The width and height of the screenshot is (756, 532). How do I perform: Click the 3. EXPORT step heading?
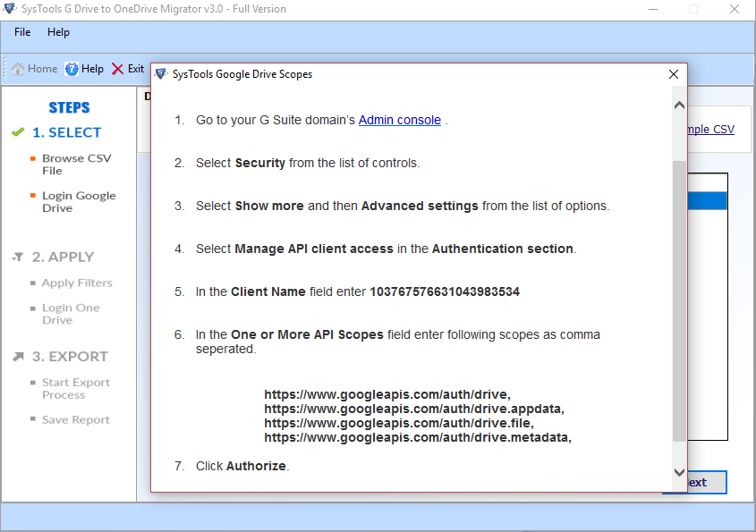[x=70, y=357]
